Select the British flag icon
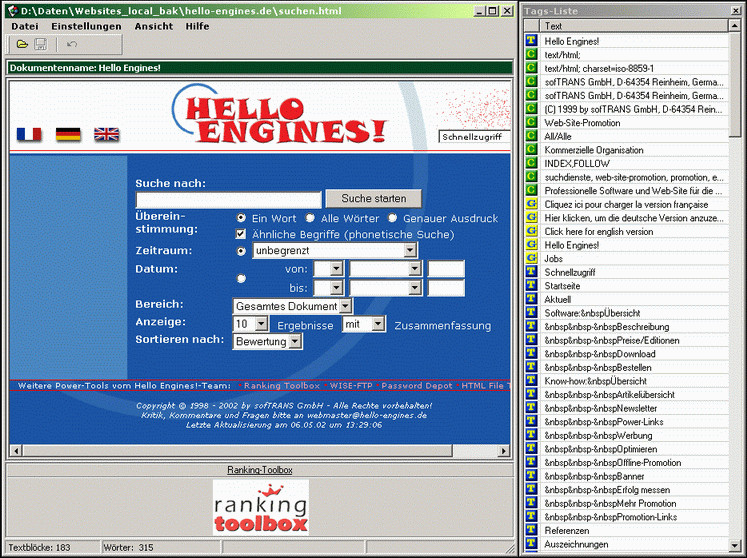This screenshot has height=558, width=747. click(107, 134)
